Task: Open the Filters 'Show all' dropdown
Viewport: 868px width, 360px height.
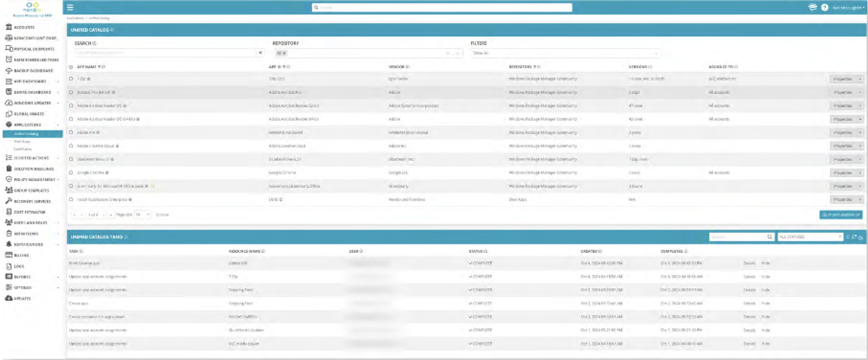Action: tap(565, 53)
